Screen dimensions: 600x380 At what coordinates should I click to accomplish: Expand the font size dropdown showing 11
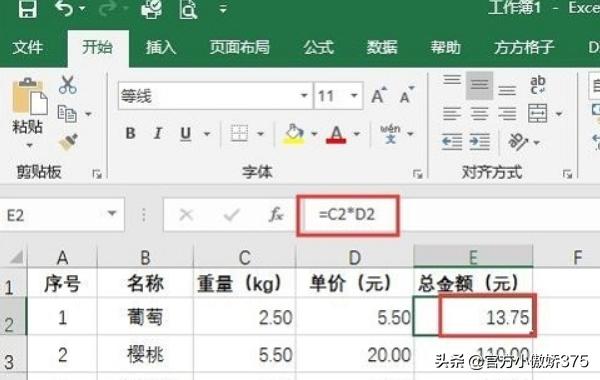[x=354, y=95]
